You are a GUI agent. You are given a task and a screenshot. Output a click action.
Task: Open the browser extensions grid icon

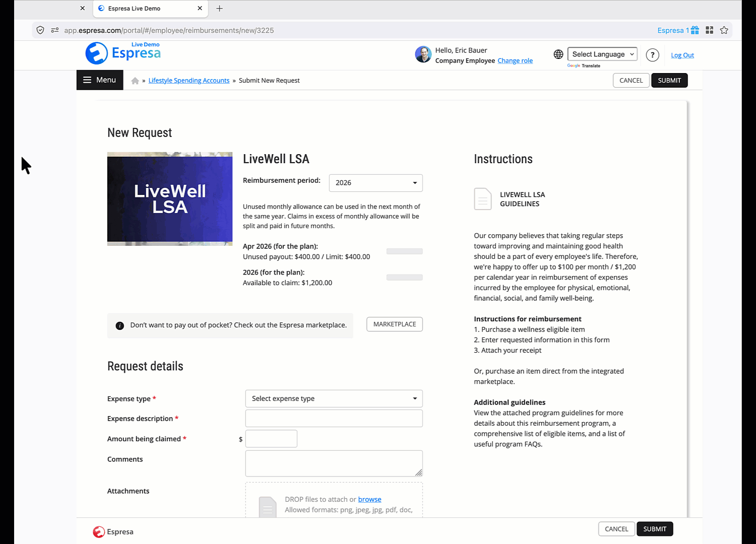(x=710, y=30)
